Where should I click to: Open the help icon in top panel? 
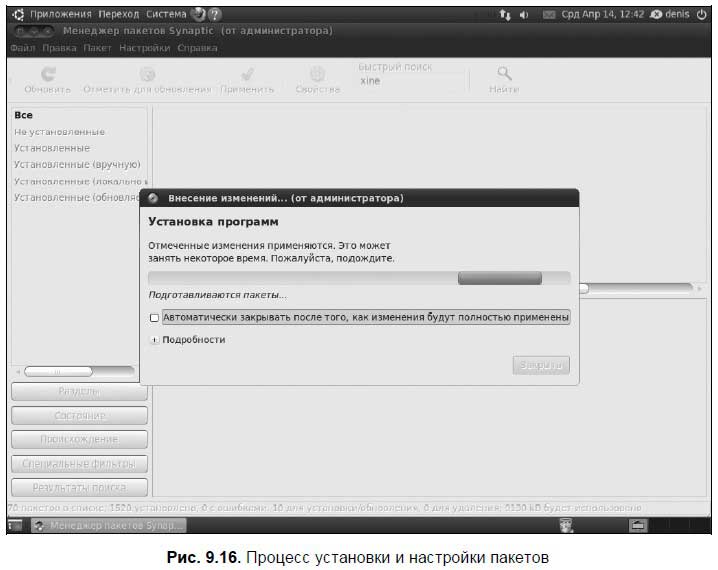pyautogui.click(x=214, y=15)
